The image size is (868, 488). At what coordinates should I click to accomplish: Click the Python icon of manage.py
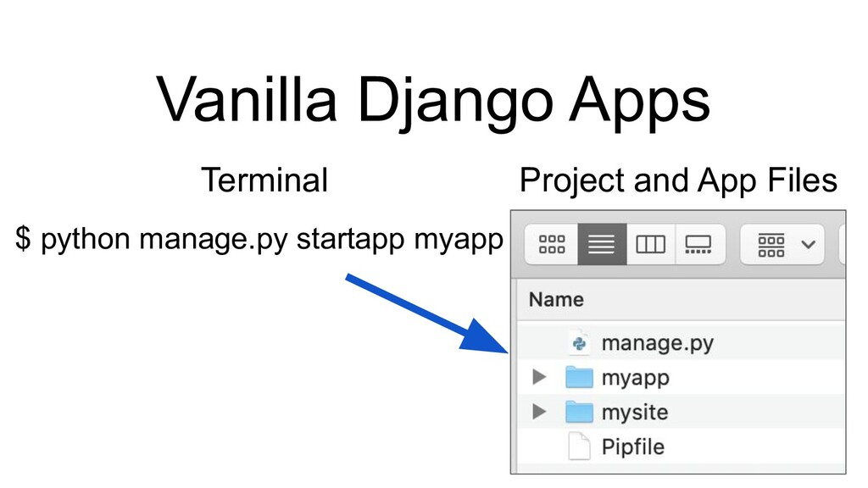click(579, 344)
